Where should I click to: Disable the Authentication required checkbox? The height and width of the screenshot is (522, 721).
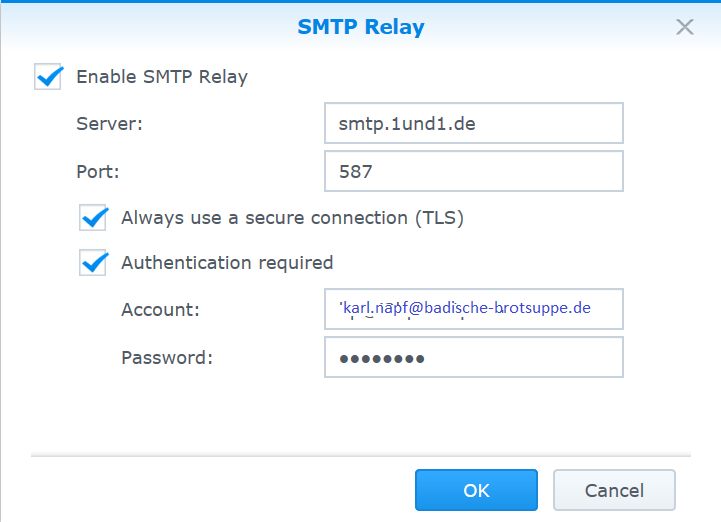tap(93, 263)
